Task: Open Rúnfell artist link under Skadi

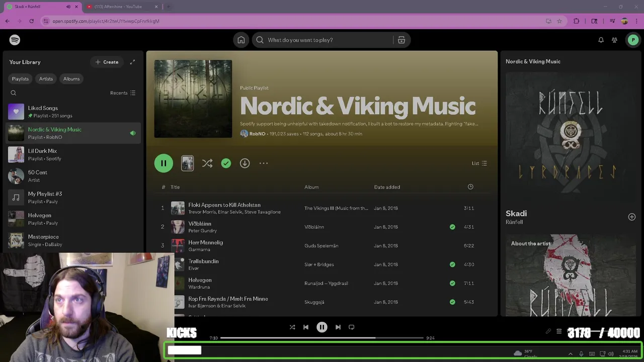Action: coord(514,222)
